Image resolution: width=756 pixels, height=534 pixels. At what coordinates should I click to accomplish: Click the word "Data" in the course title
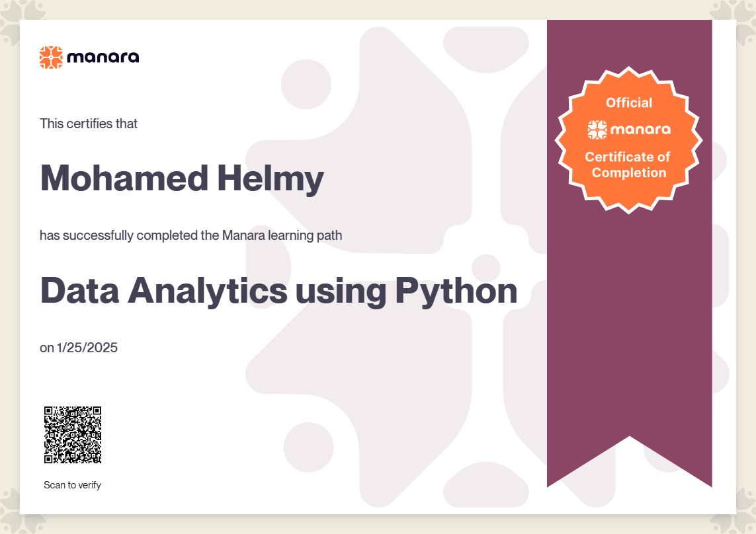coord(79,291)
